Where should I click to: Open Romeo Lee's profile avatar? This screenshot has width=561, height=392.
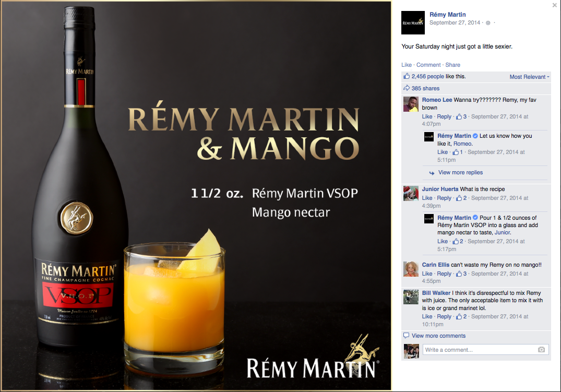pyautogui.click(x=411, y=104)
